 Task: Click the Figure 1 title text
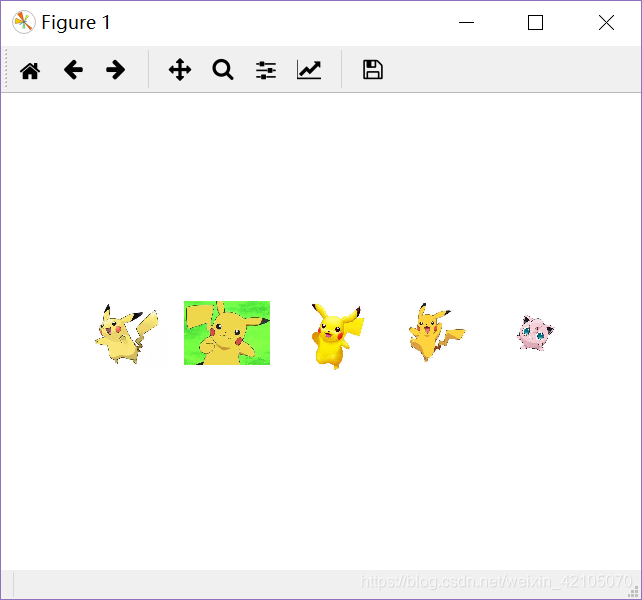(76, 22)
